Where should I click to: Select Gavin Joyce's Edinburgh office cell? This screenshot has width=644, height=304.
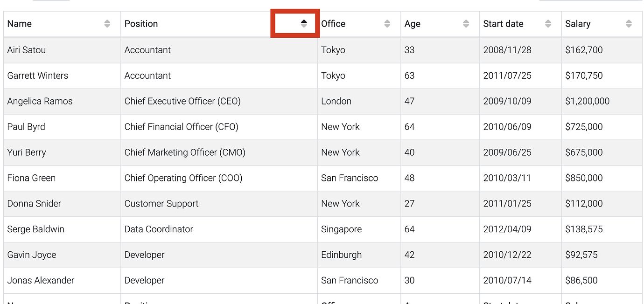pos(341,255)
